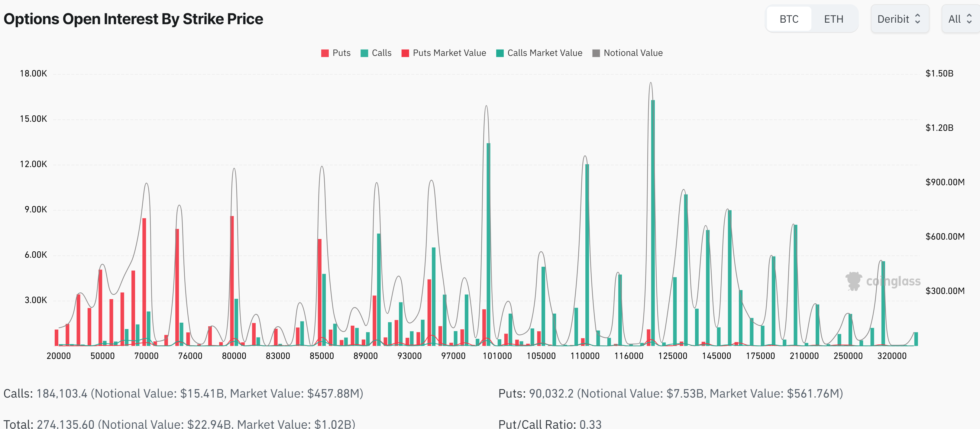Click the teal calls bar at 101000

click(488, 244)
